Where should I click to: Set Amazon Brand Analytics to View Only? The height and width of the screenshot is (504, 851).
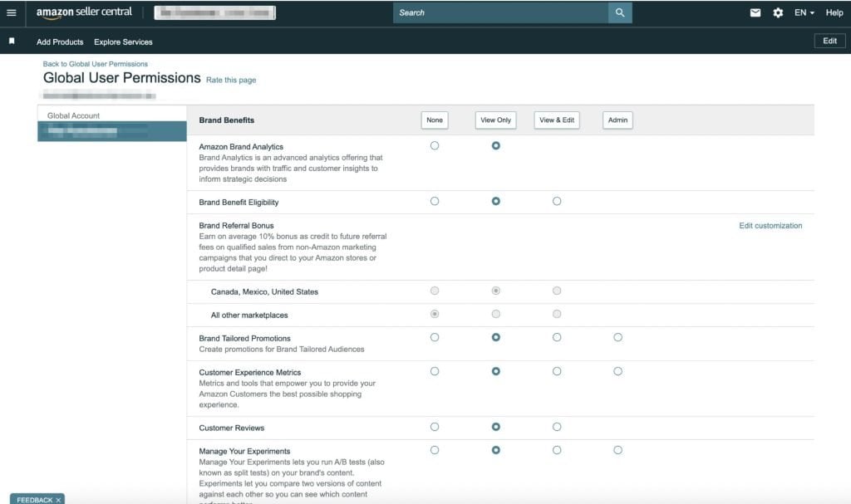point(495,145)
